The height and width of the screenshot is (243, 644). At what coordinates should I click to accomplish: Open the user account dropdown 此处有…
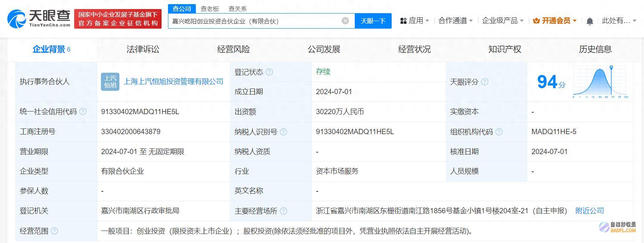click(619, 21)
